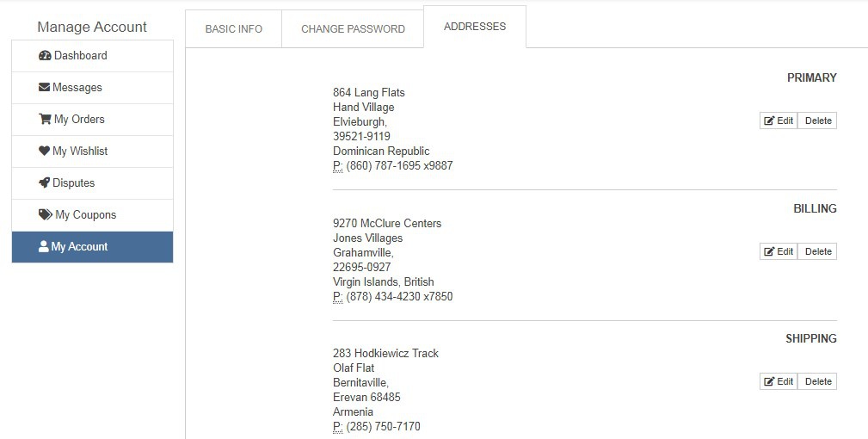
Task: Click the Dashboard gauge icon
Action: [46, 56]
